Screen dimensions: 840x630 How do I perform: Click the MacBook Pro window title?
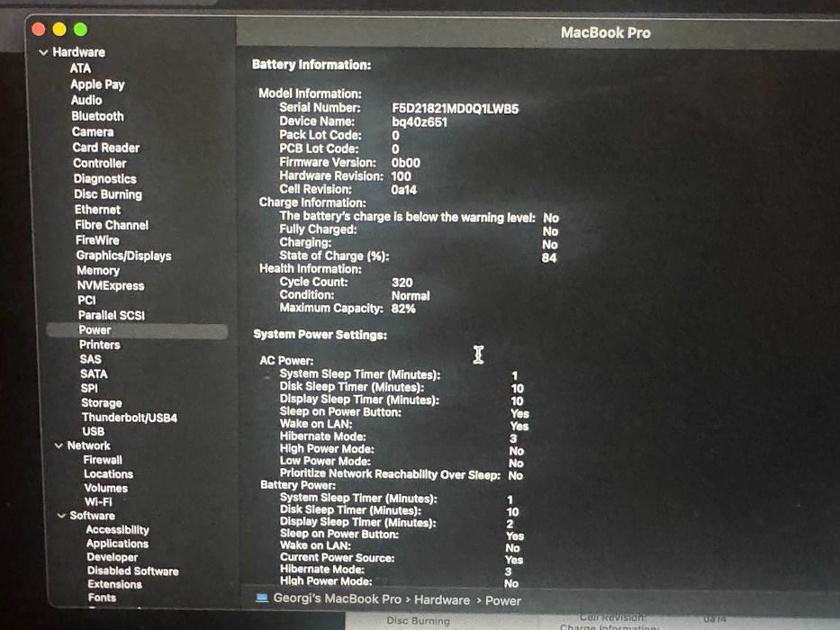606,32
